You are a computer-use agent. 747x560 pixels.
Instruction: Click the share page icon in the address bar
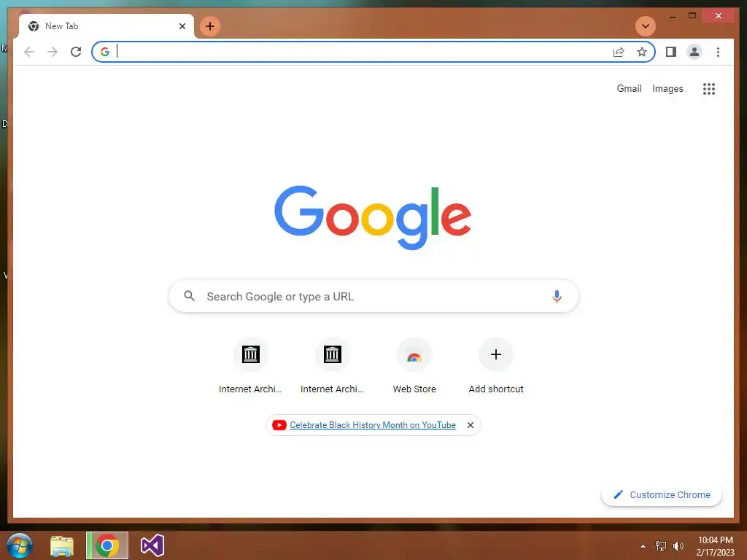[619, 52]
